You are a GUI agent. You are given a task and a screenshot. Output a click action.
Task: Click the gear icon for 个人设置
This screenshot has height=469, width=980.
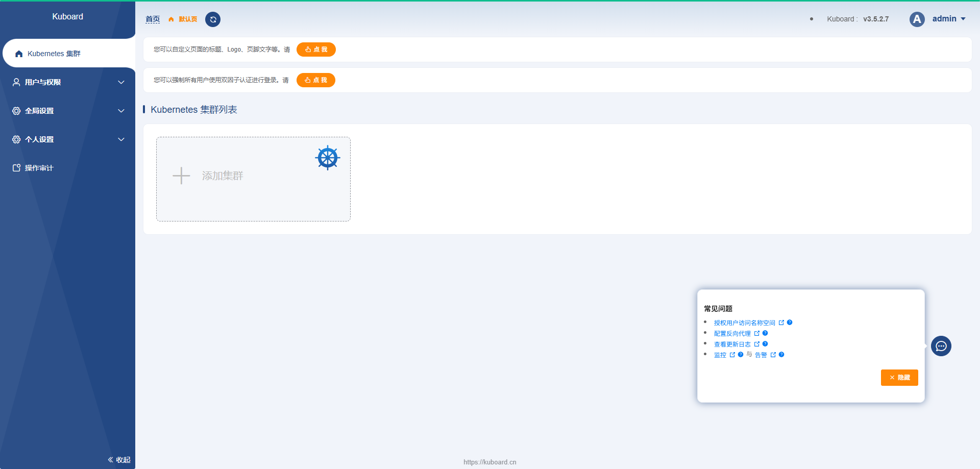pyautogui.click(x=16, y=139)
